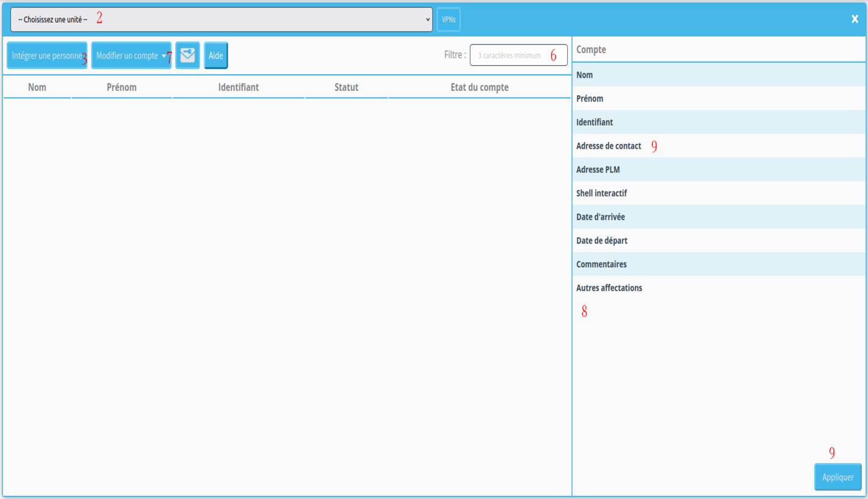Select the 'Date d'arrivée' row
868x499 pixels.
tap(600, 217)
